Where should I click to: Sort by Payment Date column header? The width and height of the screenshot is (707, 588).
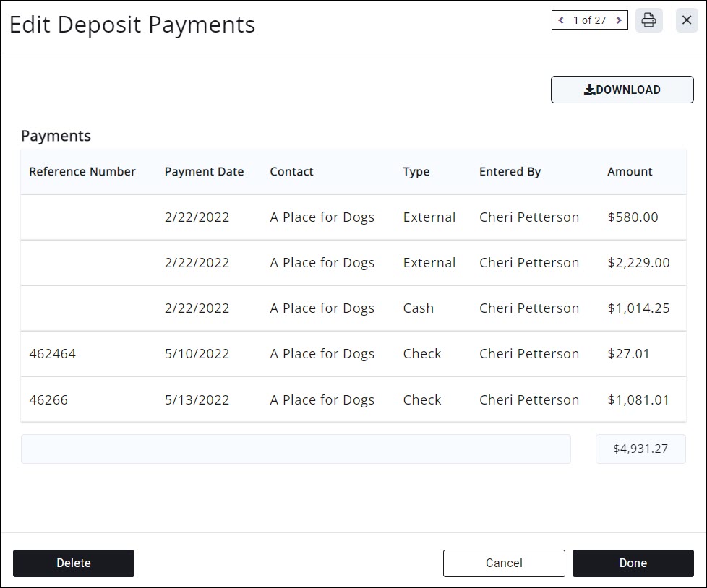pyautogui.click(x=204, y=172)
